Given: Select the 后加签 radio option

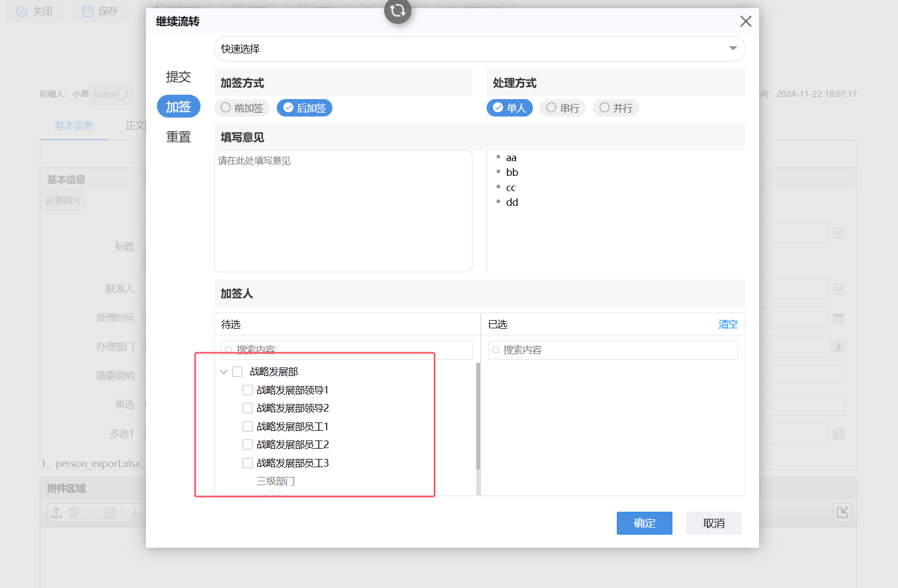Looking at the screenshot, I should [305, 108].
